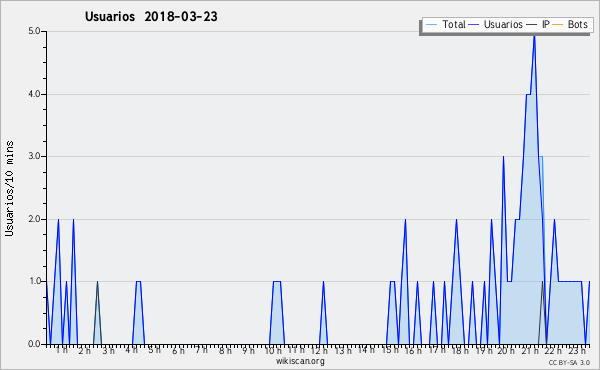Click the Bots legend entry
This screenshot has height=370, width=600.
pos(570,24)
